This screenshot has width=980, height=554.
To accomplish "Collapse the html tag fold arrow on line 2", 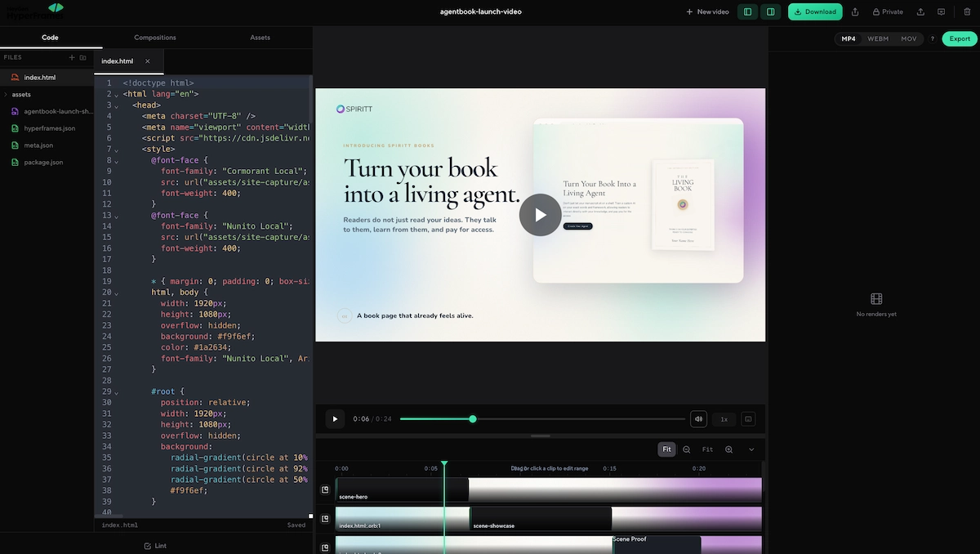I will click(x=117, y=95).
